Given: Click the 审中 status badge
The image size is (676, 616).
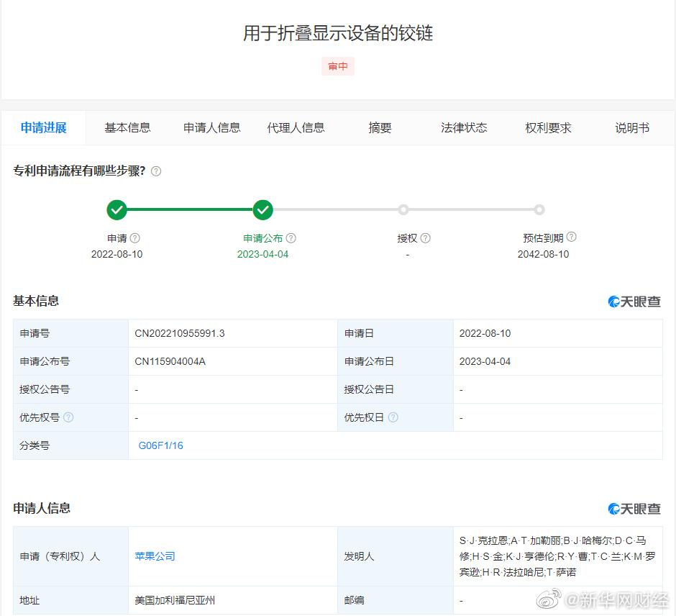Looking at the screenshot, I should [337, 66].
